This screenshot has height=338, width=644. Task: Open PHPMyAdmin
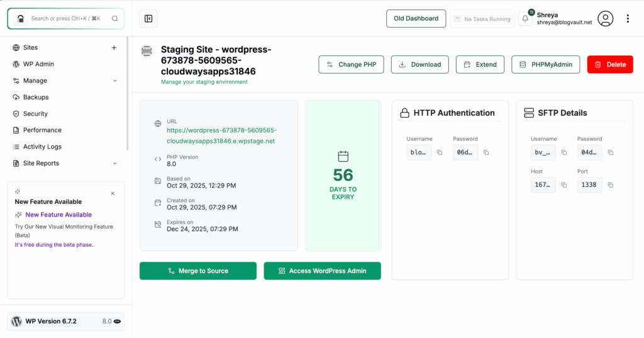(546, 65)
